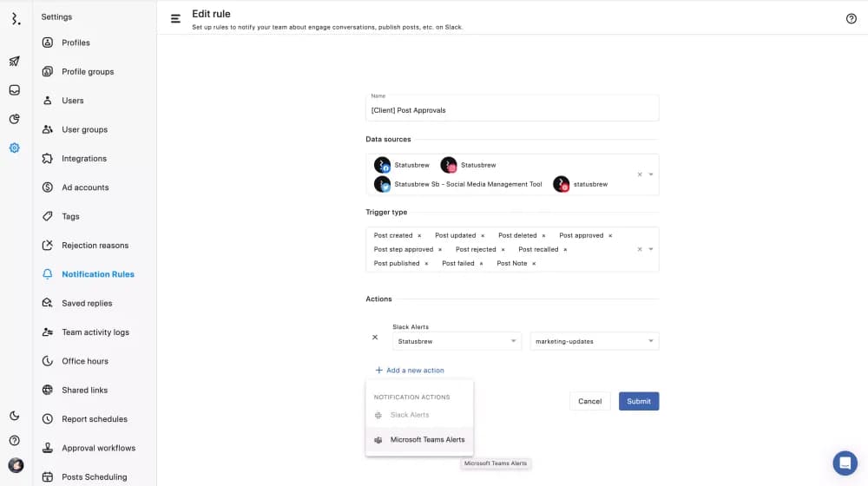Screen dimensions: 868x486
Task: Select Microsoft Teams Alerts from the menu
Action: pos(427,440)
